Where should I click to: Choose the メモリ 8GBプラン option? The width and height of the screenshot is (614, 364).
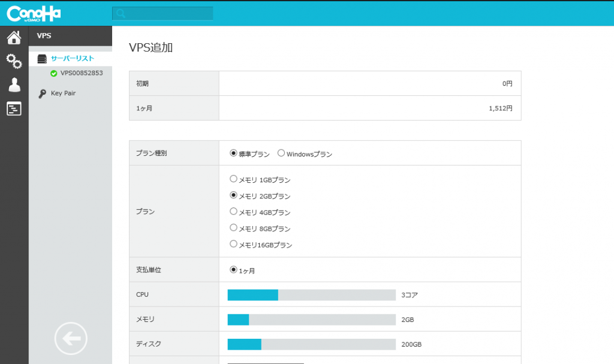click(233, 228)
